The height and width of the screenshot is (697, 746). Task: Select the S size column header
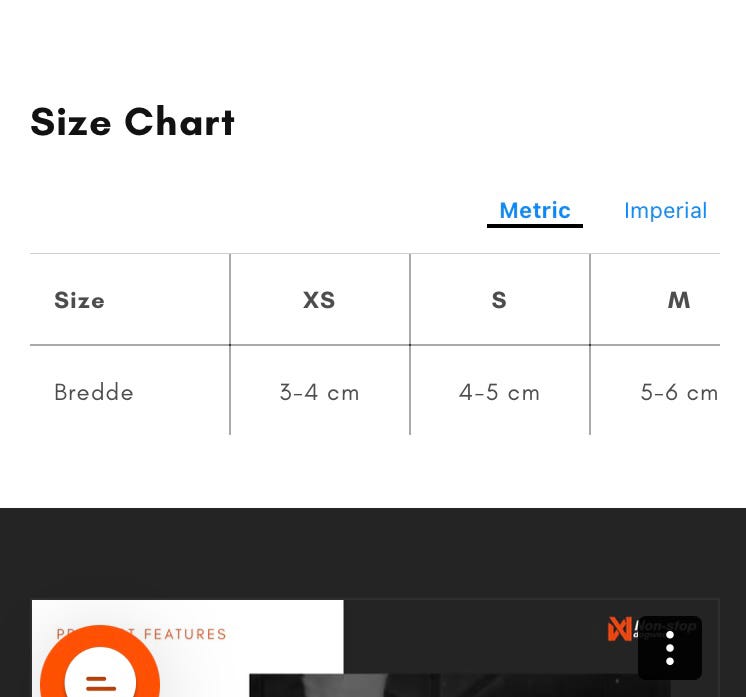[499, 300]
